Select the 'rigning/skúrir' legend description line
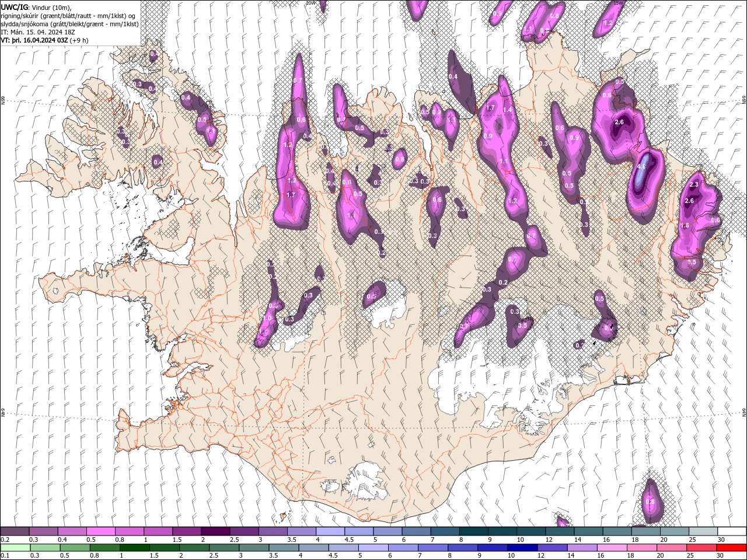The height and width of the screenshot is (560, 747). point(68,16)
